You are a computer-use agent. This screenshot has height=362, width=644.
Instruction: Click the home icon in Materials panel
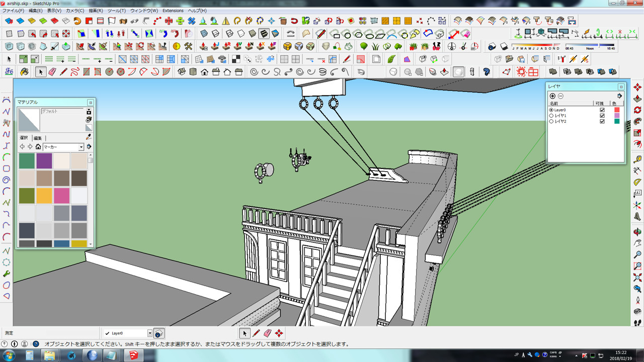[x=38, y=147]
